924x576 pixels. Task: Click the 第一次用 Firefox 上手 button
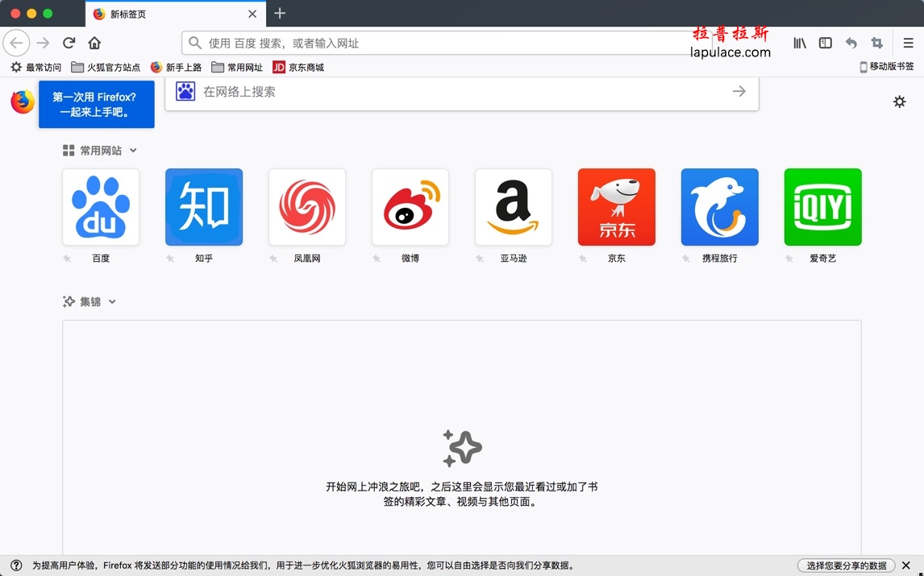pos(97,104)
